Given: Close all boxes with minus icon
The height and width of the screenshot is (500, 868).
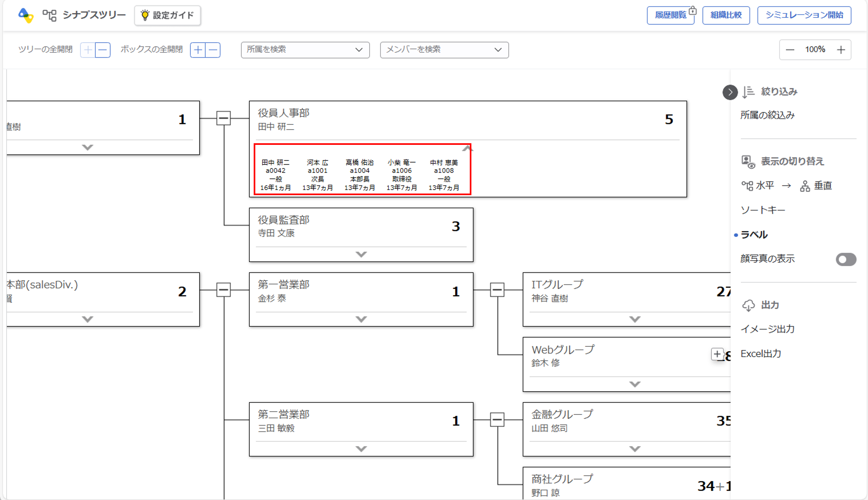Looking at the screenshot, I should tap(213, 50).
